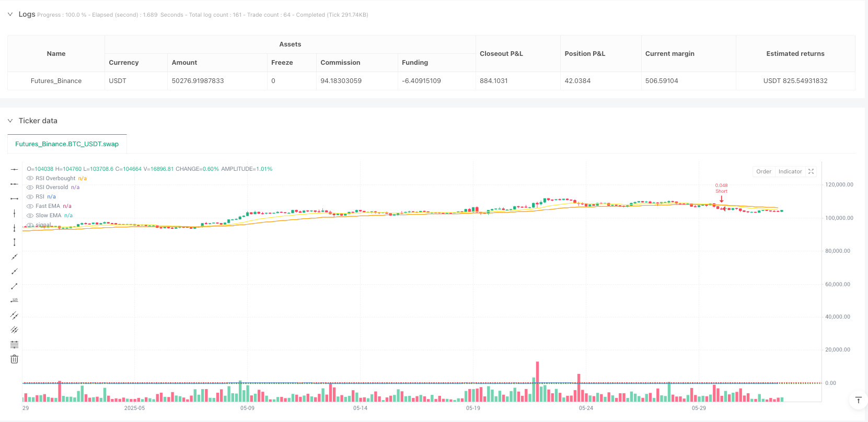868x422 pixels.
Task: Select the diagonal straight line drawing tool
Action: (x=15, y=257)
